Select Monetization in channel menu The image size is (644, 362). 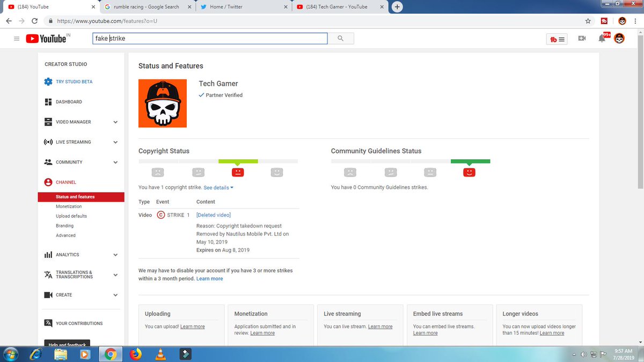point(69,206)
